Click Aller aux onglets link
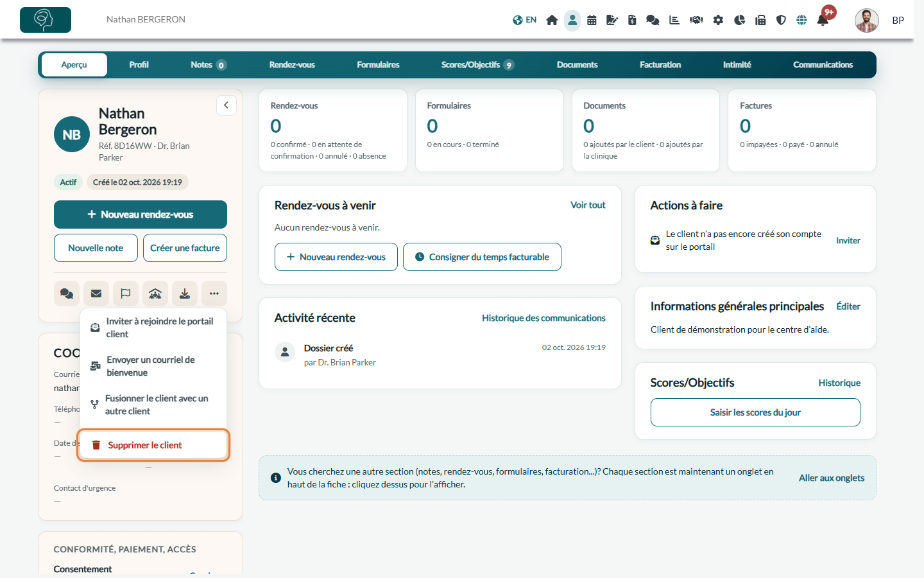Screen dimensions: 924x578 point(832,478)
